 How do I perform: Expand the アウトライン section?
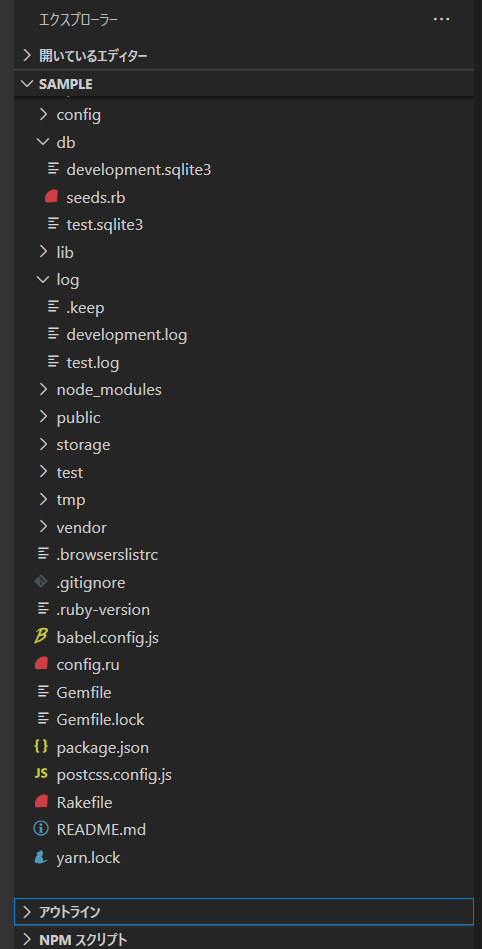pos(243,912)
